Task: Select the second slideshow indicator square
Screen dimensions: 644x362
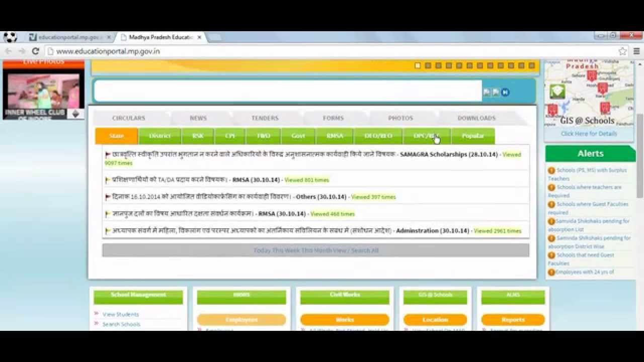Action: pyautogui.click(x=428, y=65)
